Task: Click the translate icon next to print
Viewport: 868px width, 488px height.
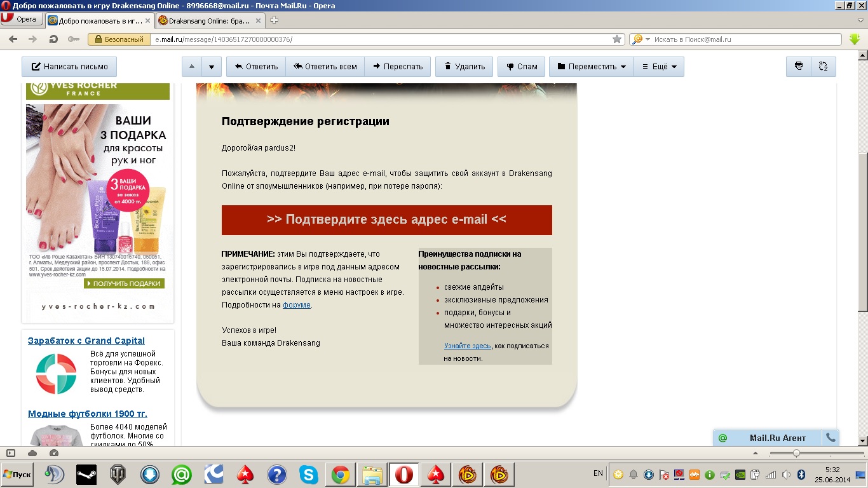Action: (x=824, y=66)
